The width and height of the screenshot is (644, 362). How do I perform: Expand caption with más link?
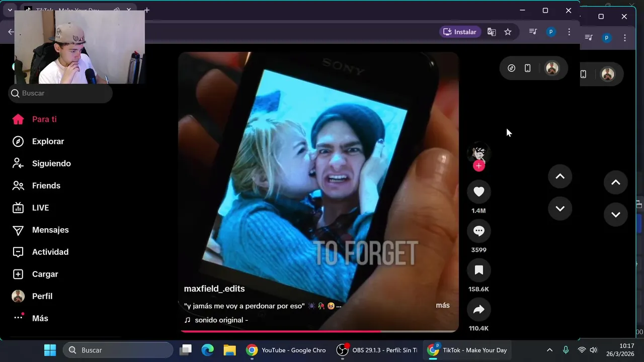(443, 305)
